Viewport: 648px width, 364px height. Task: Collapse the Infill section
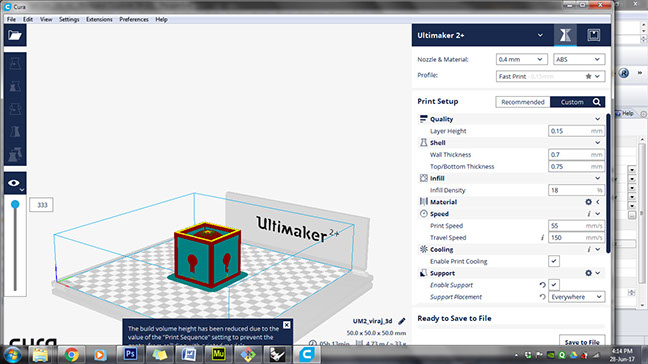[598, 178]
